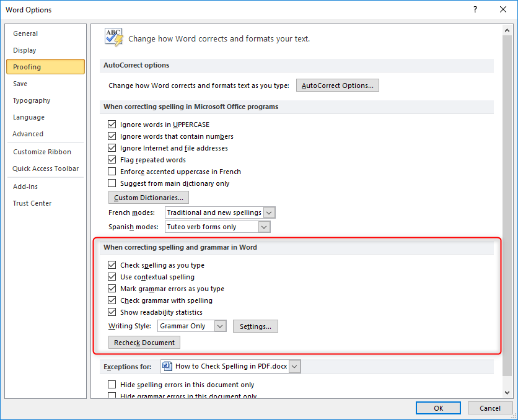
Task: Click the grammar Settings button
Action: 255,326
